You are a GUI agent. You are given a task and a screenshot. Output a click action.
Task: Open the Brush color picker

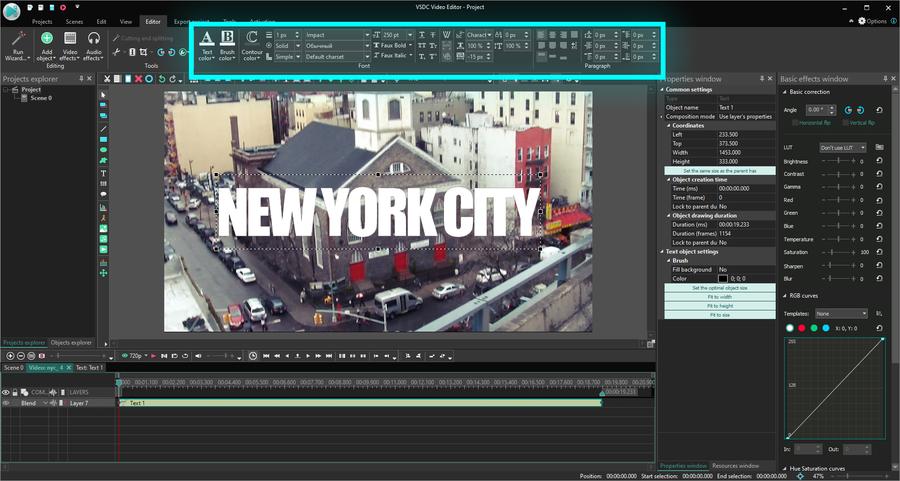click(x=227, y=45)
